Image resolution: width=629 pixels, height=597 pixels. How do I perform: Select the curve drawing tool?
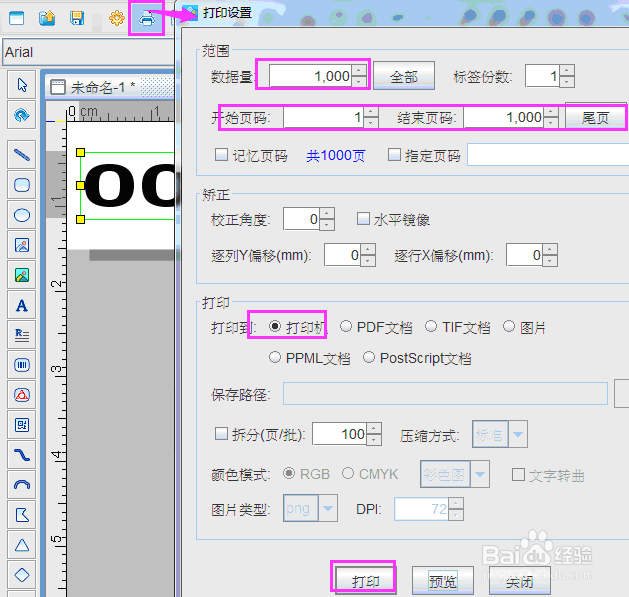(22, 455)
